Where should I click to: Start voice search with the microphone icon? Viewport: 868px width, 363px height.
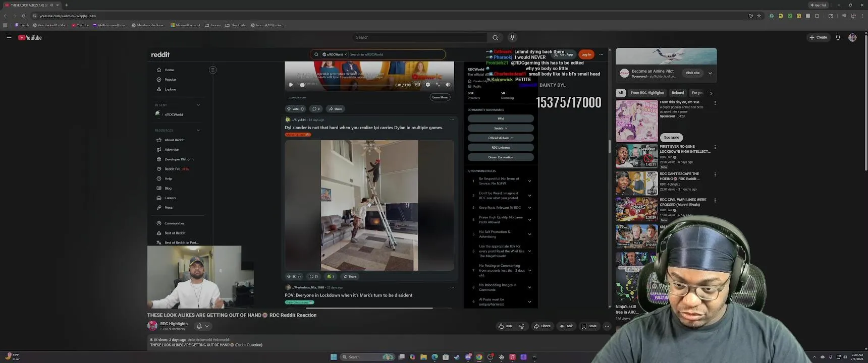[x=512, y=37]
